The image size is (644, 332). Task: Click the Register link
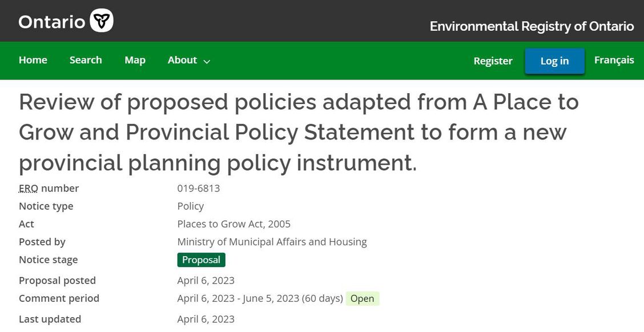click(493, 61)
